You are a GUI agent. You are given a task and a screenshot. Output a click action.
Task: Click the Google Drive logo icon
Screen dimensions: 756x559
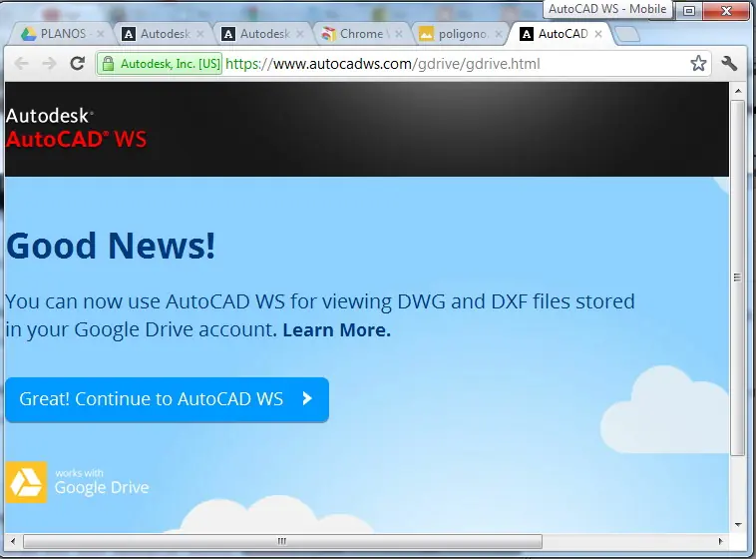(26, 482)
